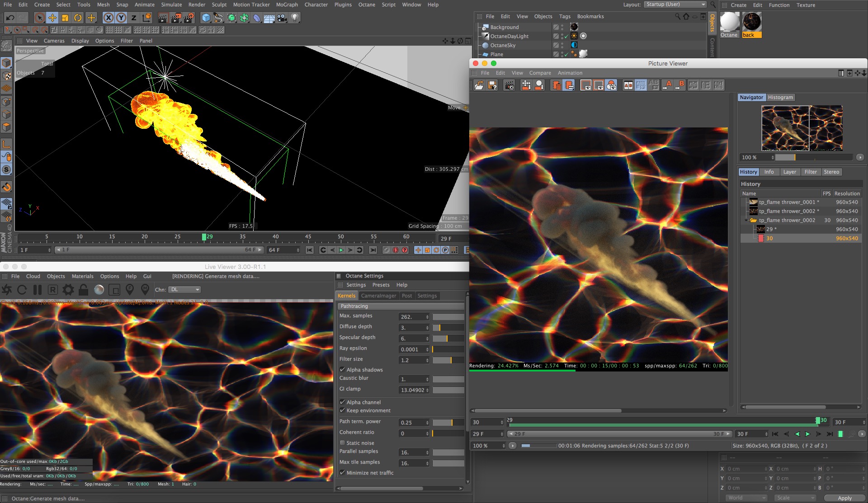Disable the Alpha shadows checkbox

343,370
